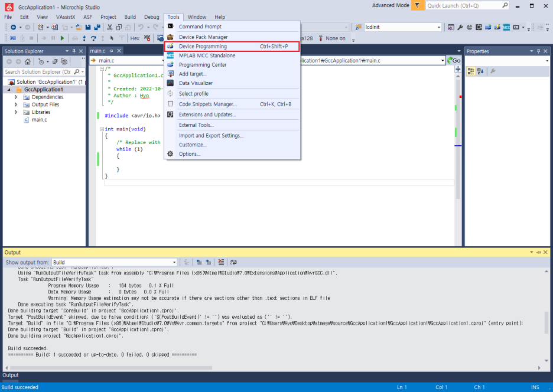Click the Search Solution Explorer input field

[37, 72]
